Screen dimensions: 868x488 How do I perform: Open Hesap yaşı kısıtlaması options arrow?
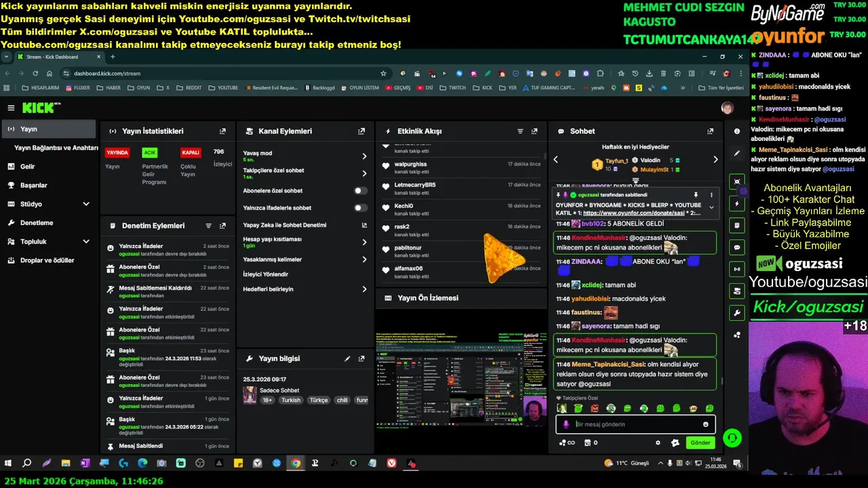364,242
